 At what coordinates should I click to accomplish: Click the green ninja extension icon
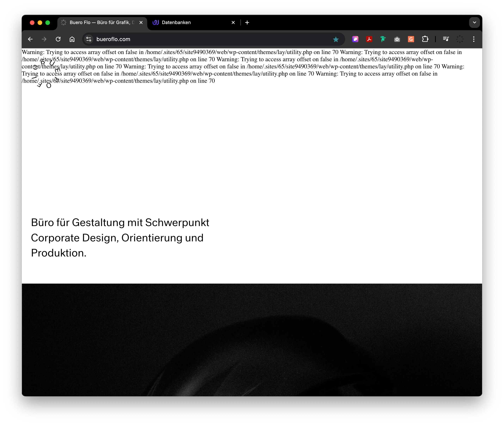point(383,39)
